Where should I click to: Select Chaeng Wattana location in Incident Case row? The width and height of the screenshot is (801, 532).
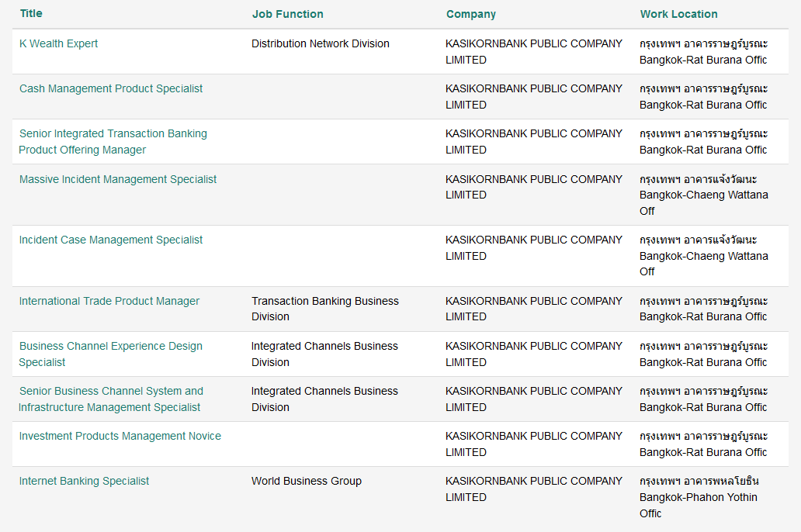pos(704,256)
